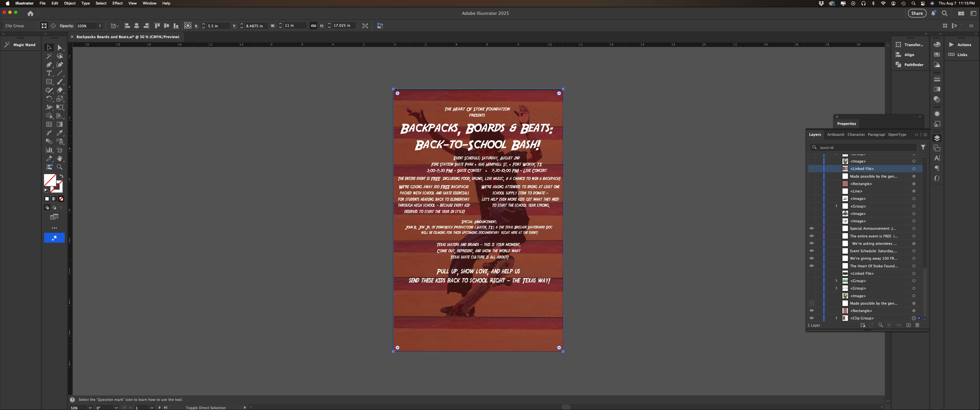The height and width of the screenshot is (410, 980).
Task: Click the Properties panel tab
Action: [846, 124]
